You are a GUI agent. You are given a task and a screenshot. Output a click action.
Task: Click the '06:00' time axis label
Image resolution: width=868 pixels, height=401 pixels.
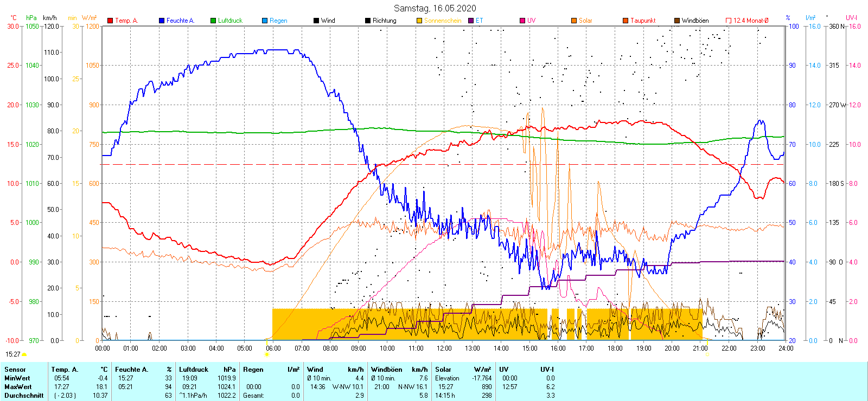pos(273,348)
